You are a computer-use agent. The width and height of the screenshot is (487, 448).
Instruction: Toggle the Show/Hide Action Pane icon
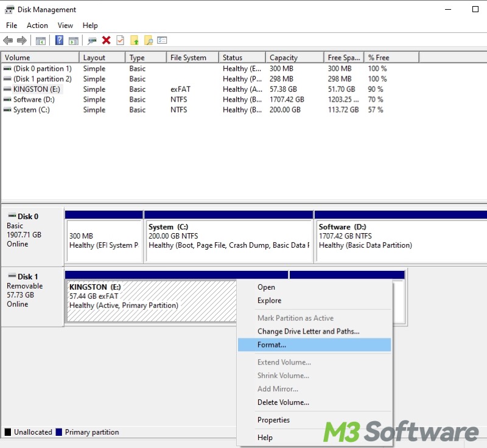[74, 41]
